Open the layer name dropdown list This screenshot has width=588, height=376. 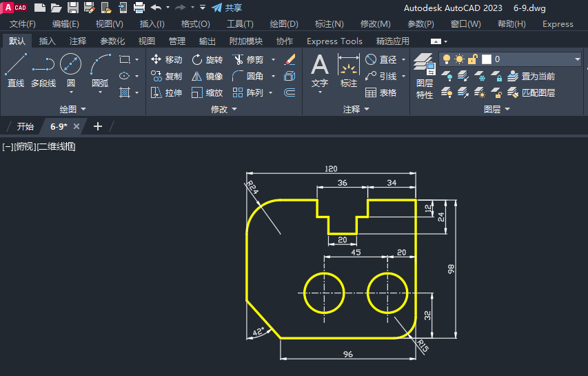576,59
